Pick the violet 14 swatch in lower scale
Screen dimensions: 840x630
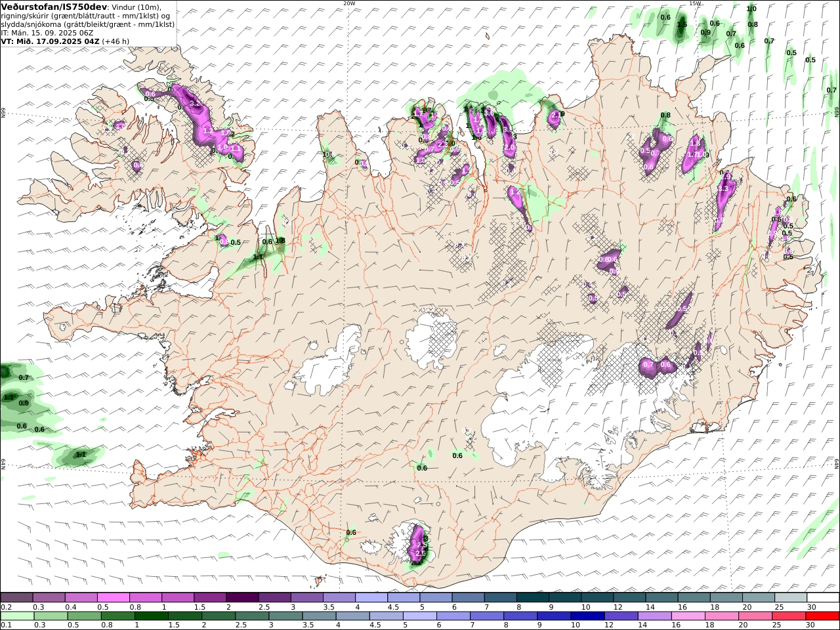click(655, 616)
